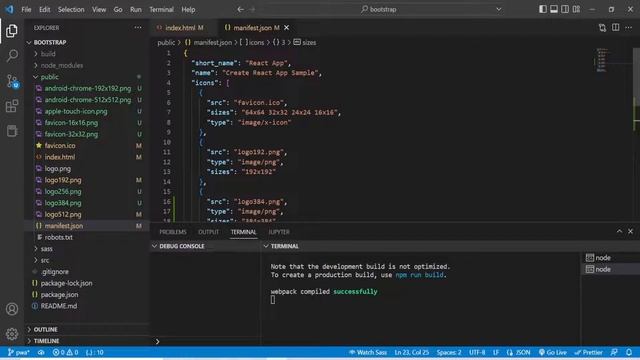The height and width of the screenshot is (360, 640).
Task: Open editor more actions menu
Action: (629, 28)
